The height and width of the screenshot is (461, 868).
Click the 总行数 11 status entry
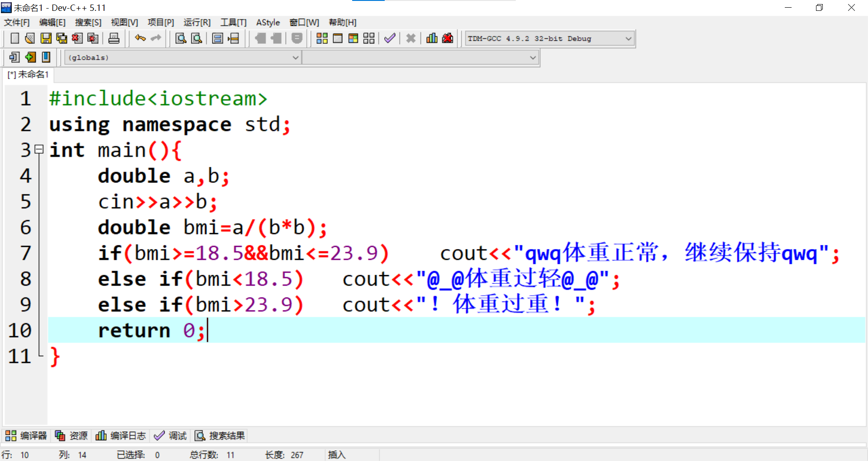[212, 455]
